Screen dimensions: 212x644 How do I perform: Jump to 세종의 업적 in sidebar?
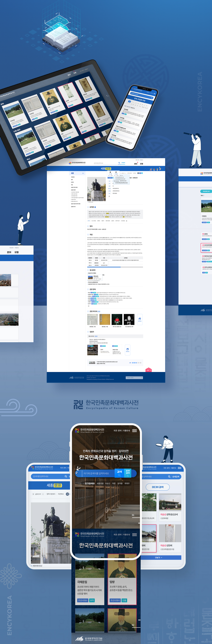[x=73, y=190]
